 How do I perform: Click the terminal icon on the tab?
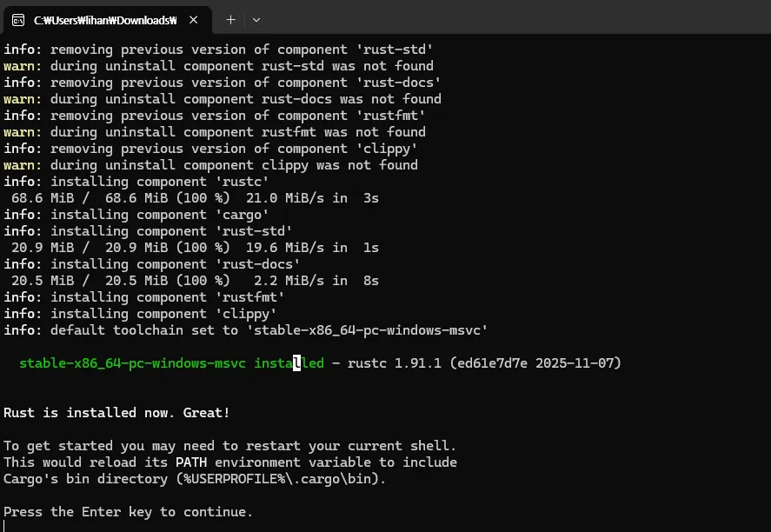coord(18,19)
